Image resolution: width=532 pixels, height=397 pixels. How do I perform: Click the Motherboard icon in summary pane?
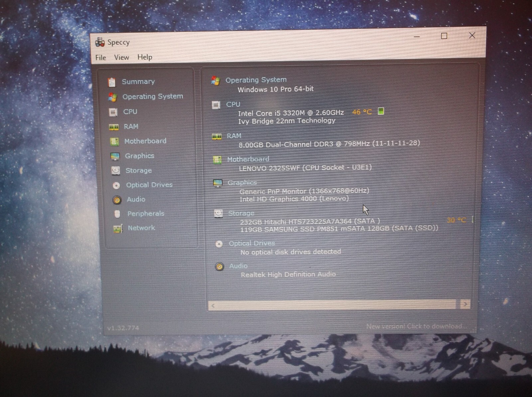[217, 160]
